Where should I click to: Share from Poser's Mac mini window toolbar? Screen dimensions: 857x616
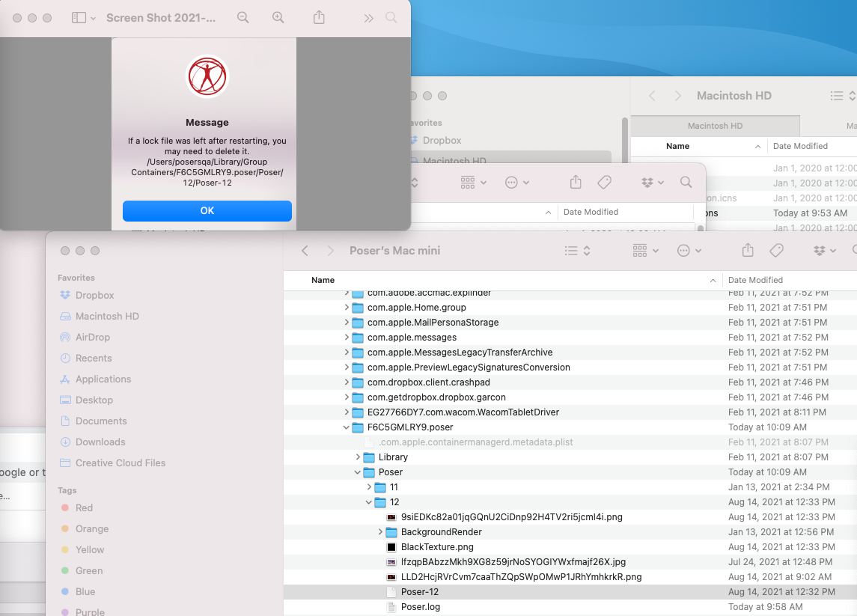point(748,250)
